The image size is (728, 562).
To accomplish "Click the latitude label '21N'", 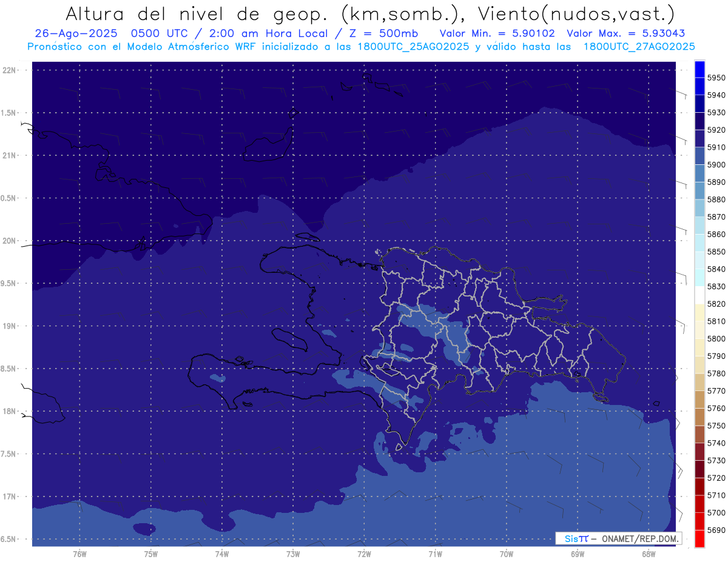I will tap(10, 156).
